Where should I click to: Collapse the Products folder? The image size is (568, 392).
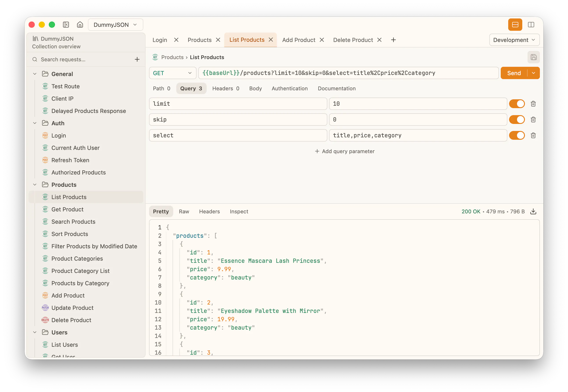point(35,185)
